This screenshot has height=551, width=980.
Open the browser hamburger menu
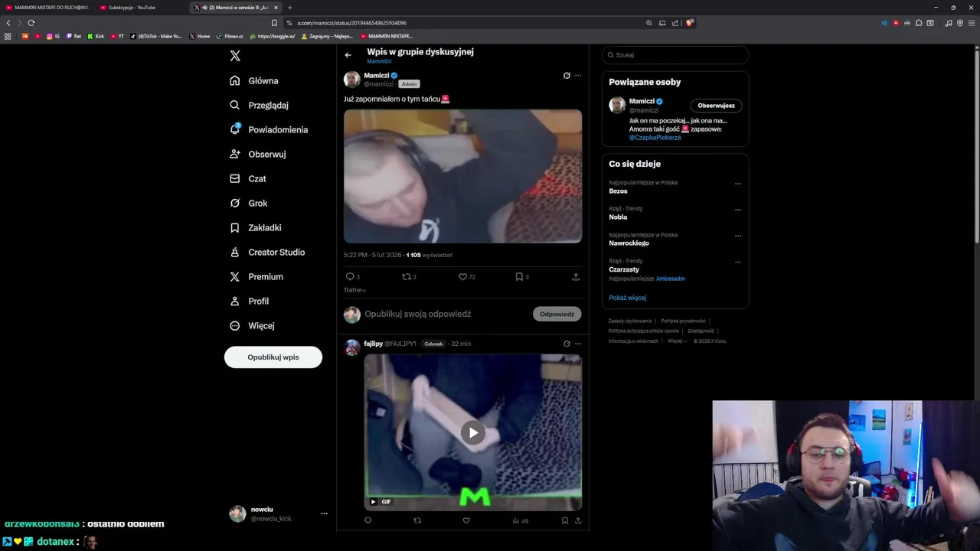point(971,23)
